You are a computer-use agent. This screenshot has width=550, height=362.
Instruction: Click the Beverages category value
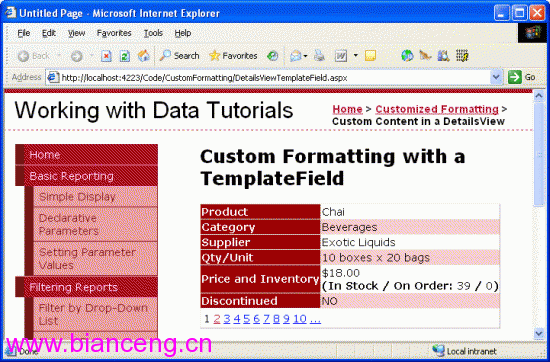(349, 227)
